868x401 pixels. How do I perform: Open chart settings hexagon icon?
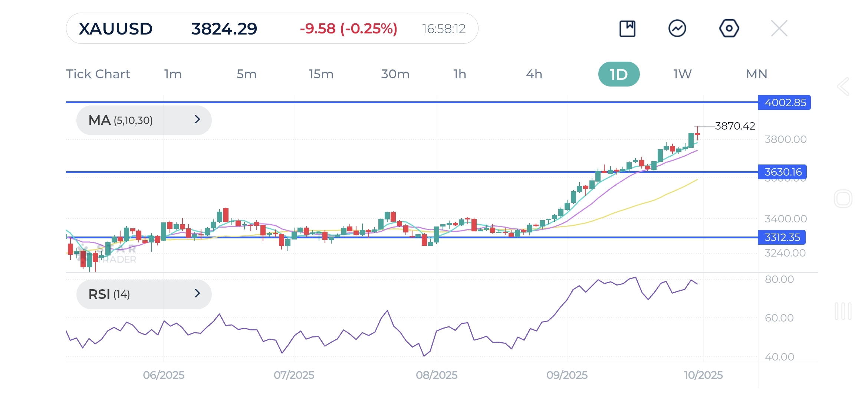729,29
